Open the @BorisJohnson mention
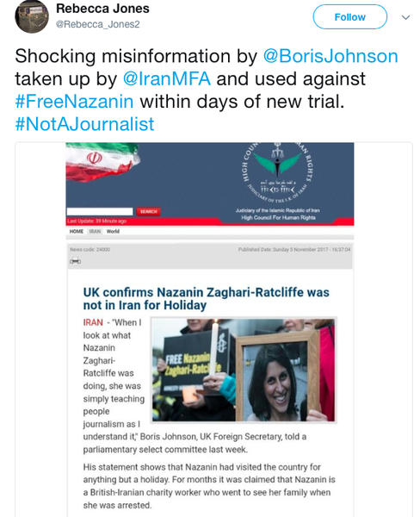Image resolution: width=420 pixels, height=517 pixels. [330, 56]
